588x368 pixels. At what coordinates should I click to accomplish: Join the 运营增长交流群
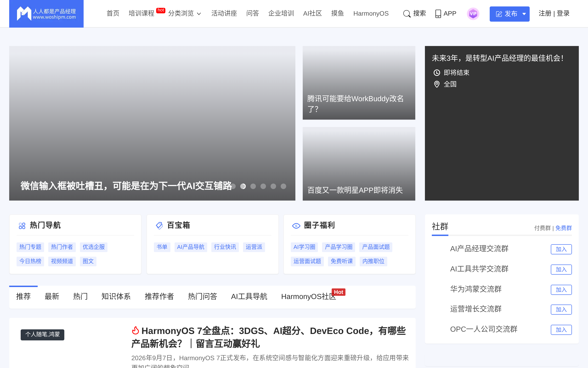click(561, 310)
